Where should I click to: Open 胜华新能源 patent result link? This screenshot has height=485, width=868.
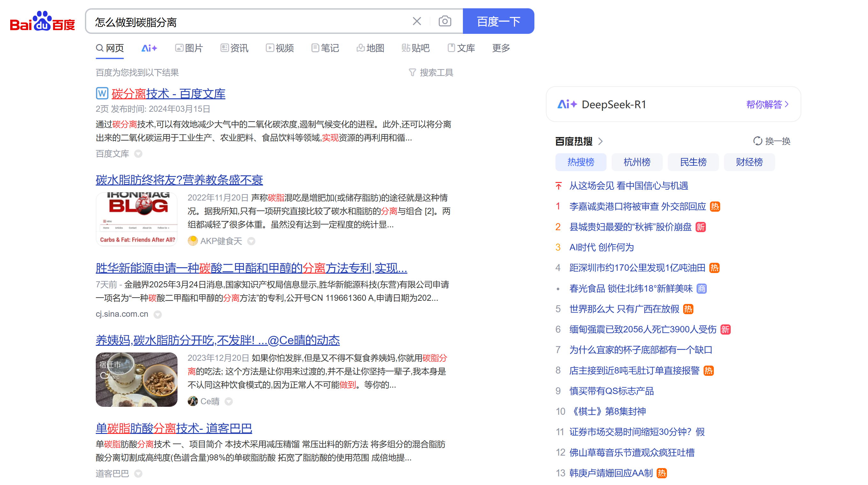(251, 268)
